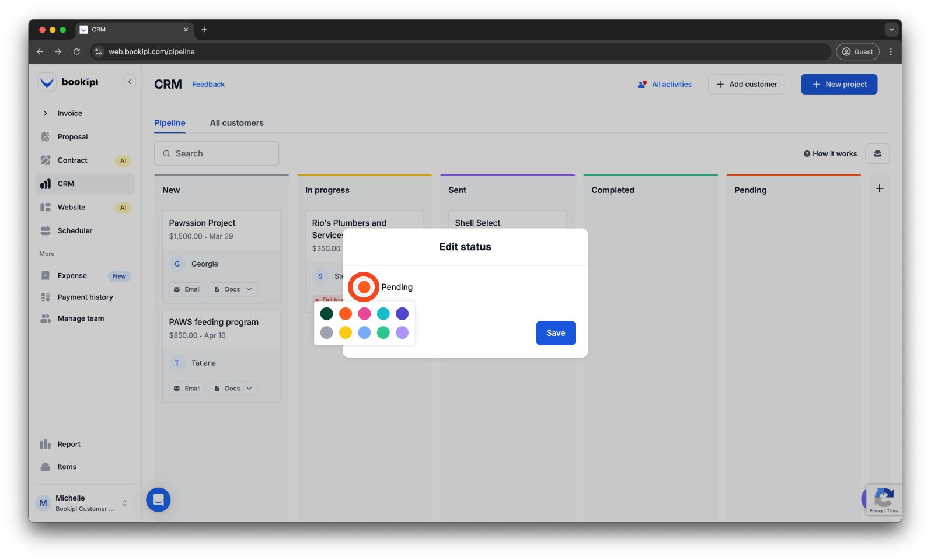Open the PAWS feeding program card title
Screen dimensions: 931x560
click(214, 322)
